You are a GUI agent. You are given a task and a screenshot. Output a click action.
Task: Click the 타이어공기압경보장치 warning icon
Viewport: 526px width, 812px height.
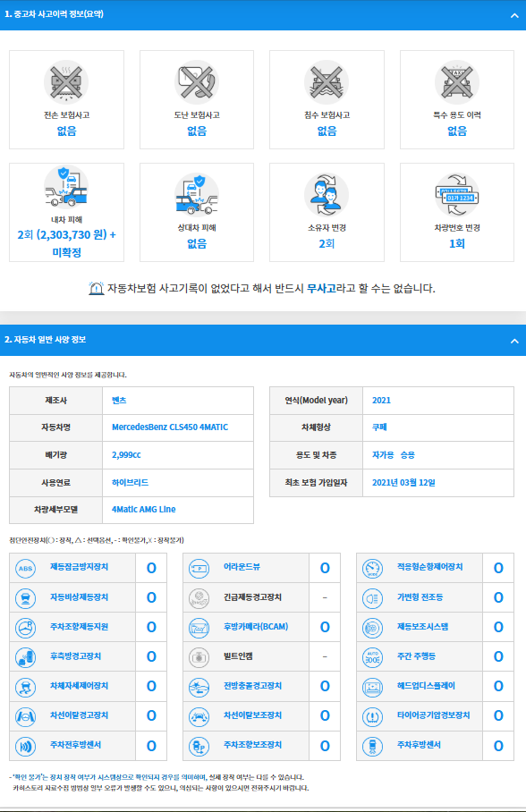[373, 716]
